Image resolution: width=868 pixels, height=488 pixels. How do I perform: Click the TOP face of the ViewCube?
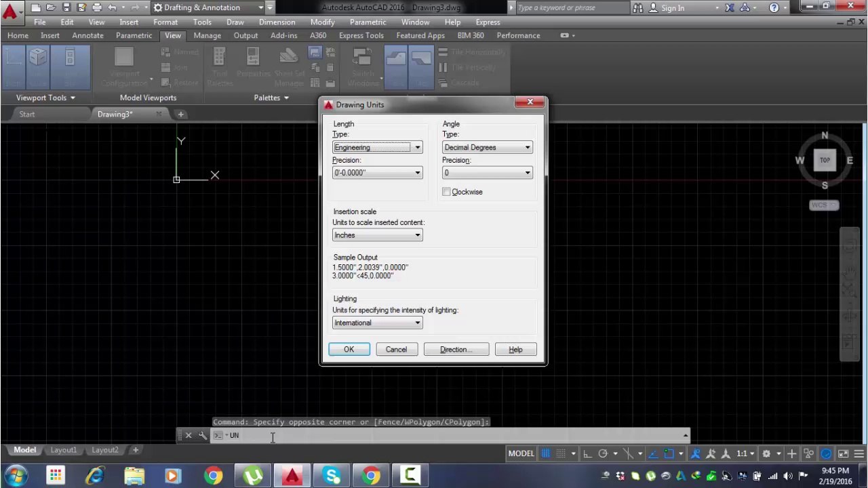click(x=825, y=161)
